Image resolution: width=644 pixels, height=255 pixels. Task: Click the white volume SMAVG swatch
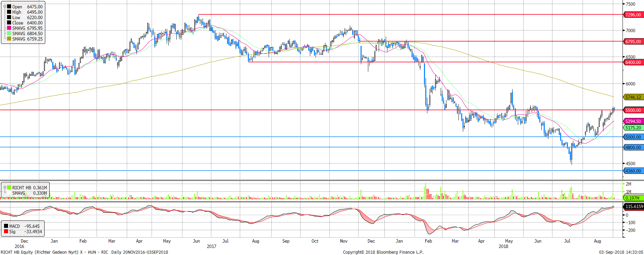(x=9, y=193)
